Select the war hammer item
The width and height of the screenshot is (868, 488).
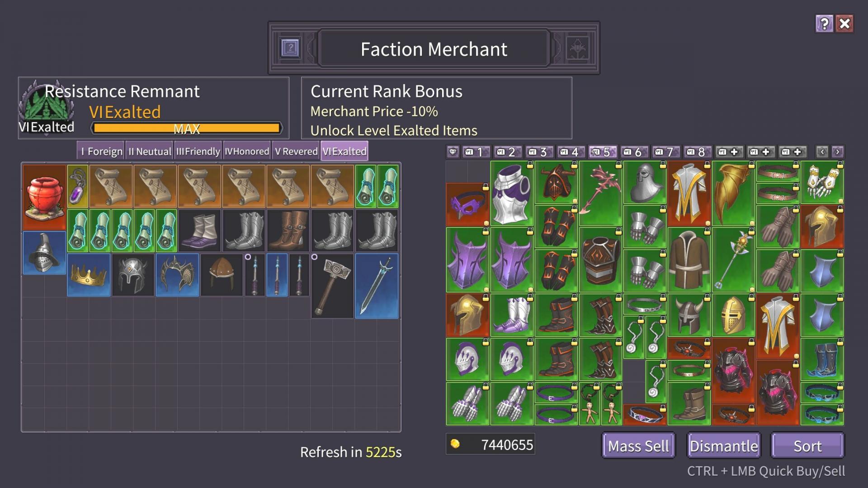point(332,286)
